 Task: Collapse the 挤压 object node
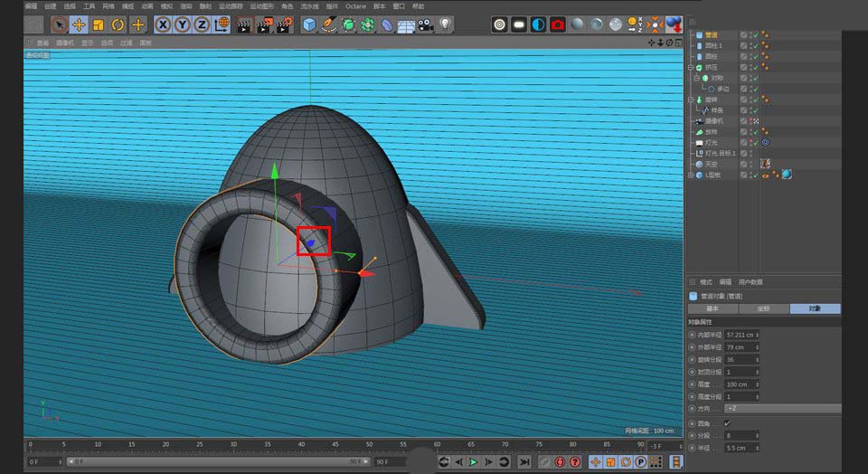click(x=691, y=68)
